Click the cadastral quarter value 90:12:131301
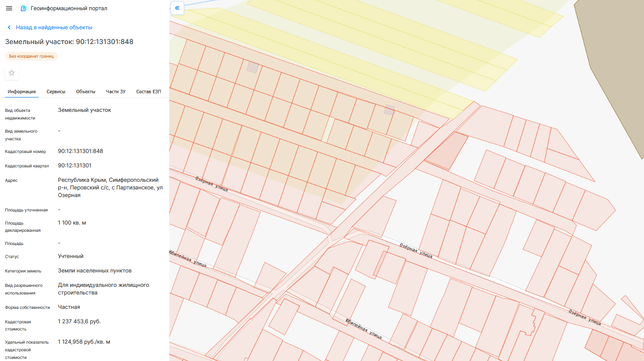This screenshot has width=644, height=361. (x=75, y=166)
